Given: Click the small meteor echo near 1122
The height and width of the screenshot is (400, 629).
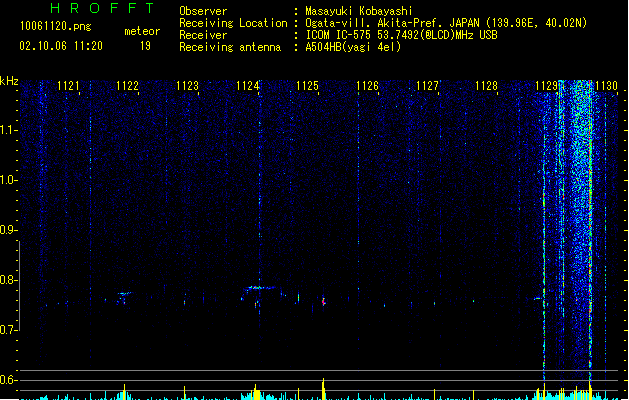Looking at the screenshot, I should [x=124, y=294].
